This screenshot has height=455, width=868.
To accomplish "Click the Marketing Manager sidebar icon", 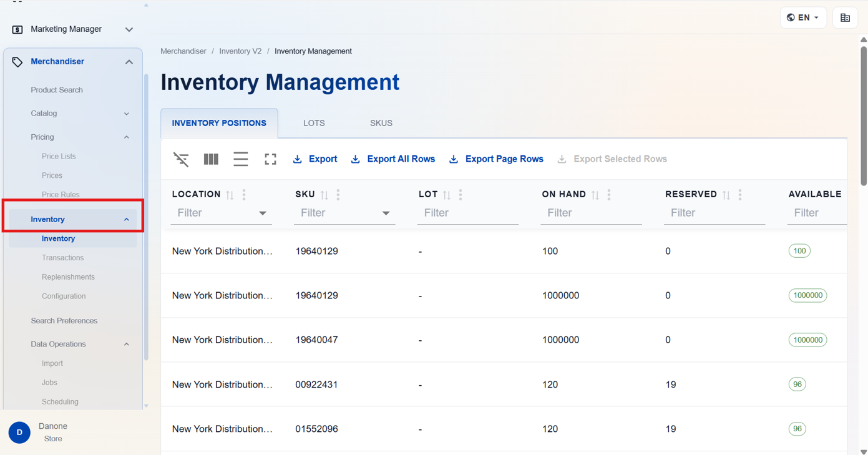I will [x=17, y=29].
